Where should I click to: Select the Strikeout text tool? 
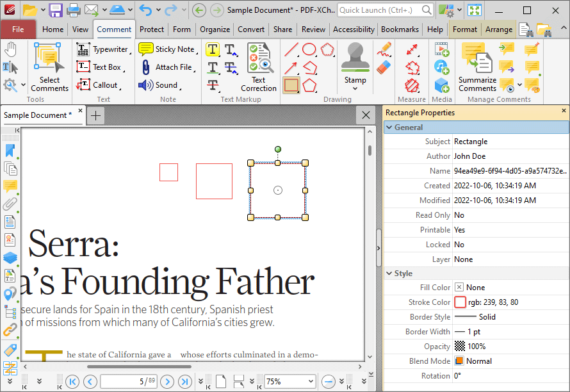click(213, 85)
